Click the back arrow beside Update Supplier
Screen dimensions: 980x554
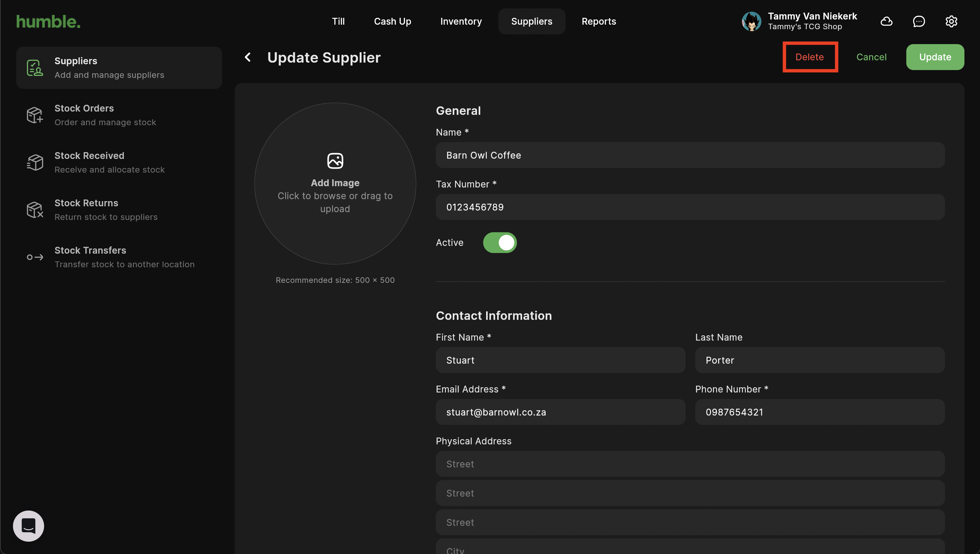pos(248,57)
